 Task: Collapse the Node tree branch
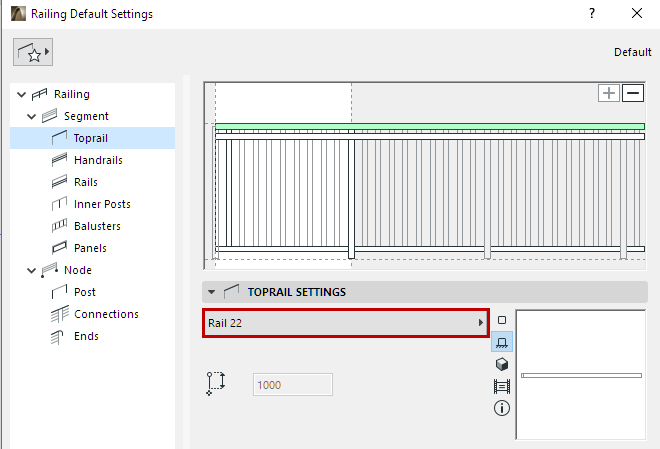pos(32,270)
